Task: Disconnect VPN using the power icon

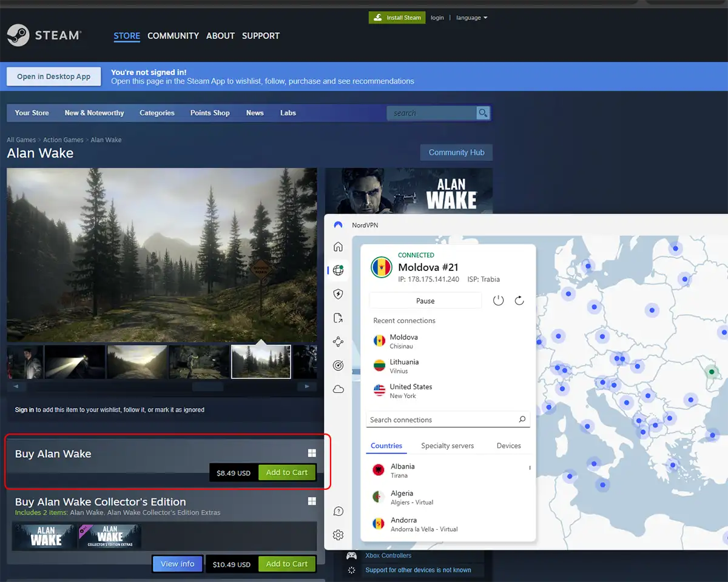Action: point(498,299)
